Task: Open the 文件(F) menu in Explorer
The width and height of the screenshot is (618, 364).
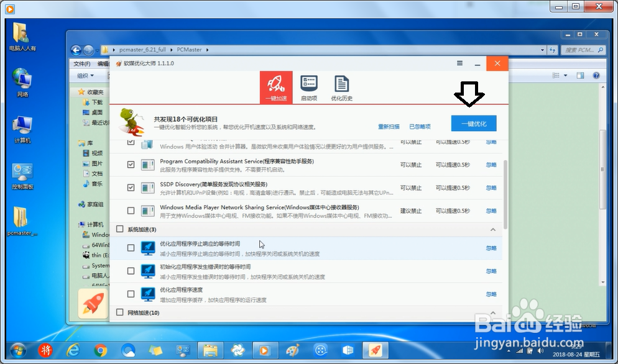Action: (x=82, y=63)
